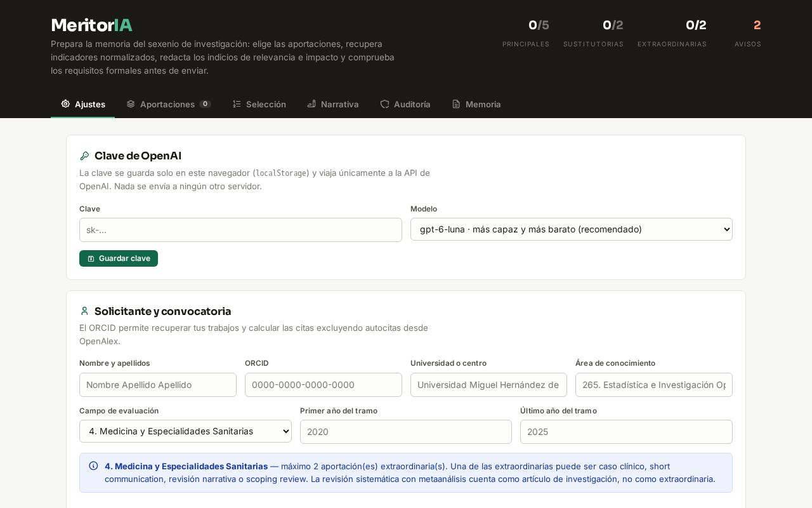Click the Solicitante y convocatoria heading
This screenshot has height=508, width=812.
tap(162, 311)
